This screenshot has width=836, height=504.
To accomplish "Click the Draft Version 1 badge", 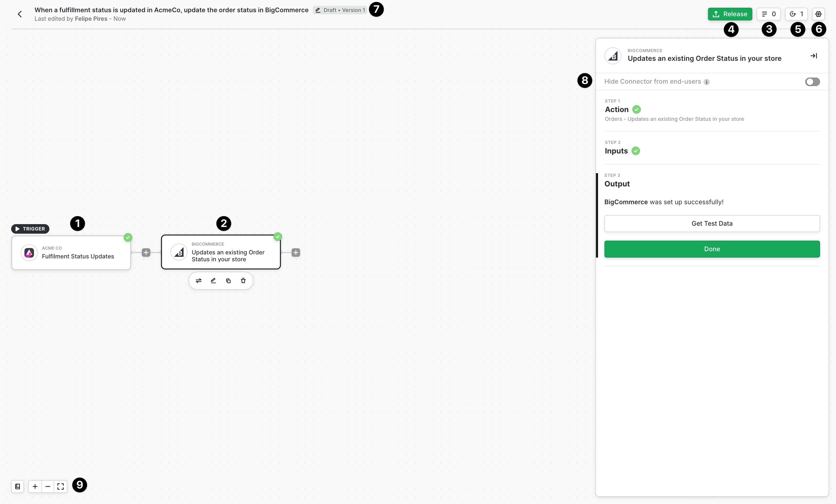I will click(340, 10).
